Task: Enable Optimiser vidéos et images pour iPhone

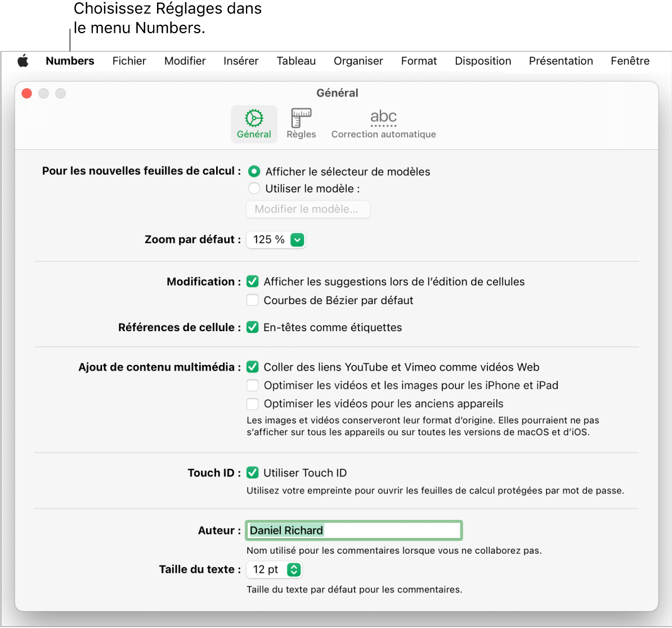Action: tap(253, 385)
